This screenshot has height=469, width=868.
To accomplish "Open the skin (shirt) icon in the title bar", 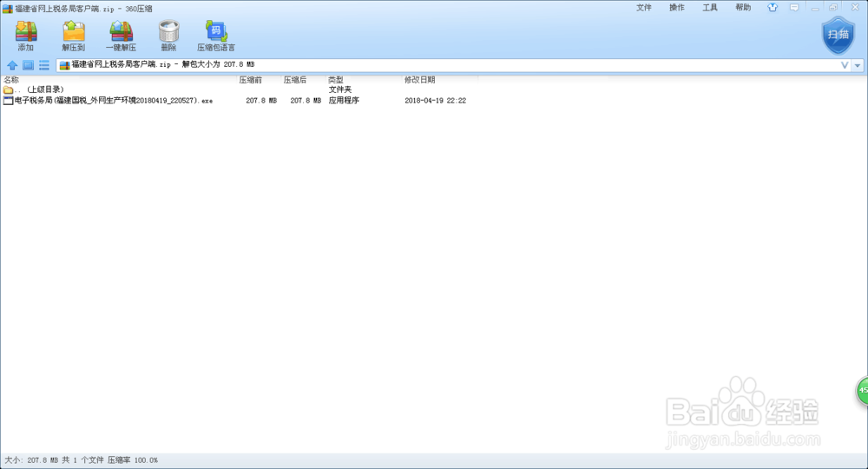I will click(773, 8).
